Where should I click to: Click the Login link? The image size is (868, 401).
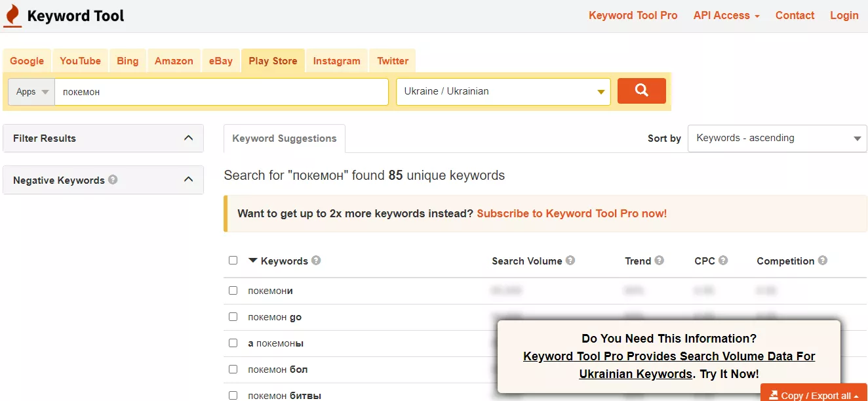click(x=844, y=16)
